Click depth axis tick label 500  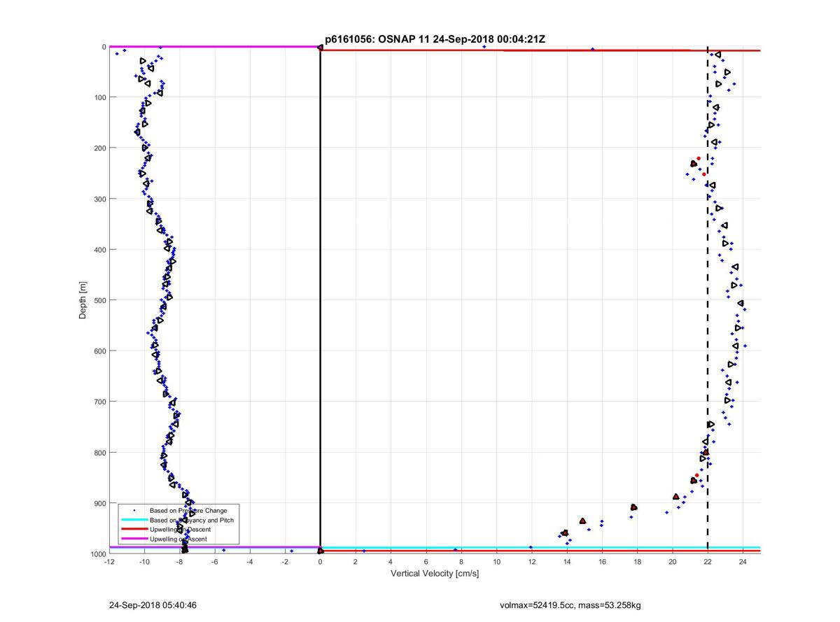pos(100,300)
